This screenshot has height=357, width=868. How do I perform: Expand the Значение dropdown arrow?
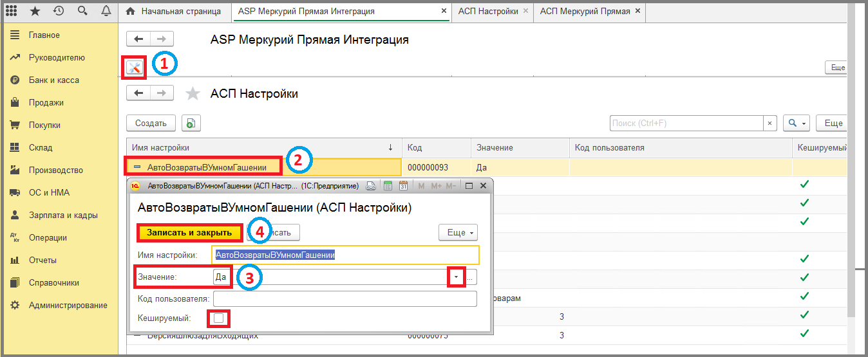point(456,277)
